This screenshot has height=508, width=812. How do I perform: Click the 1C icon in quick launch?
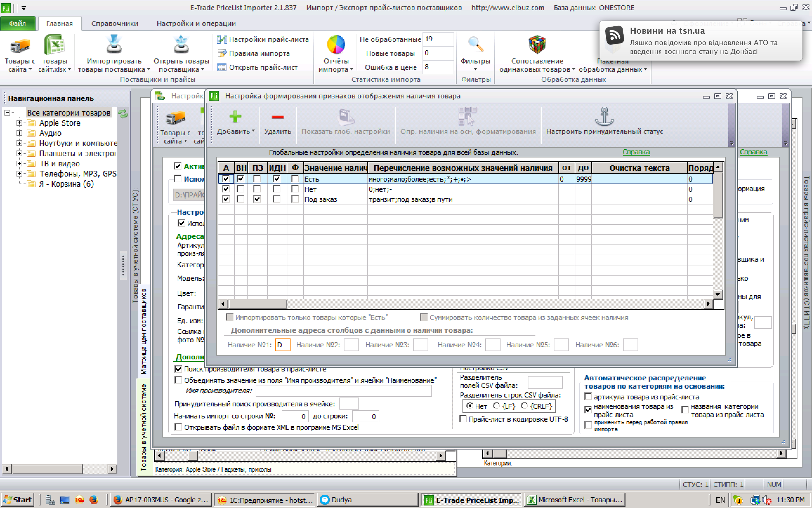79,500
